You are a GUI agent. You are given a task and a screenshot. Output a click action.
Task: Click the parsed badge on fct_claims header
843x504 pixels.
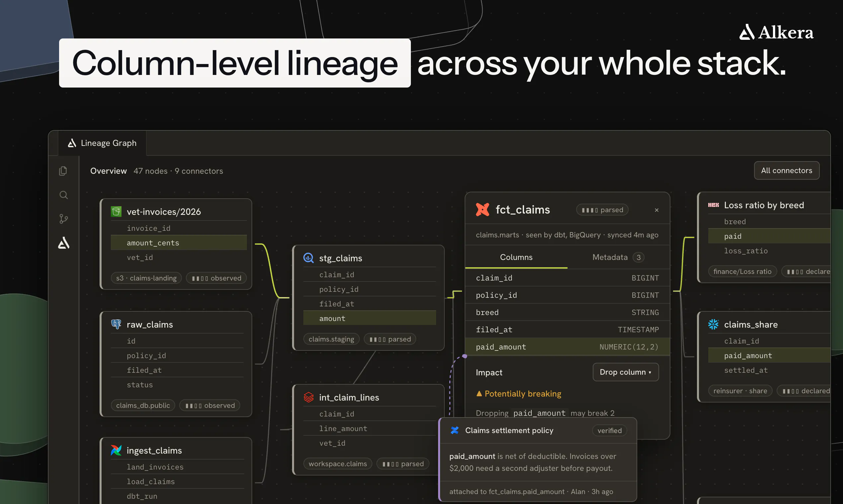coord(602,210)
